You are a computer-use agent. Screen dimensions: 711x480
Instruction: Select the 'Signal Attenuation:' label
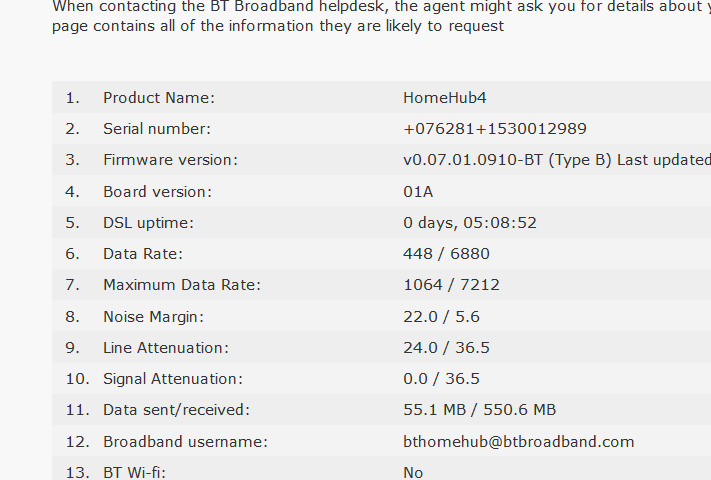[x=173, y=379]
